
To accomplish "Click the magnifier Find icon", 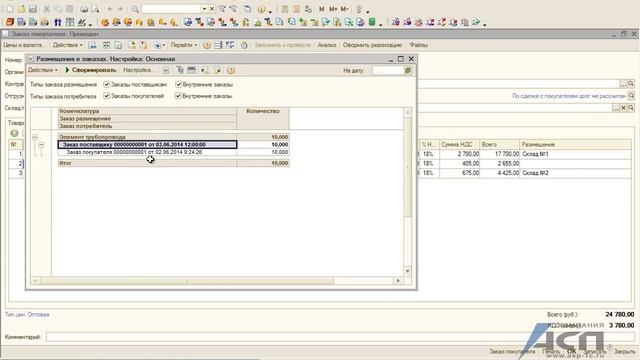I will [135, 9].
